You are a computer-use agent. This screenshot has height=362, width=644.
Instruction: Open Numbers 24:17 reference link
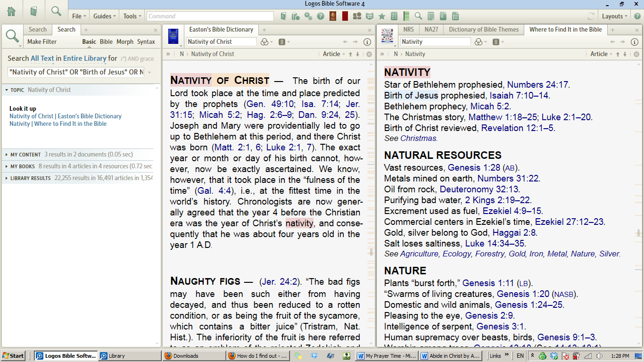[537, 85]
